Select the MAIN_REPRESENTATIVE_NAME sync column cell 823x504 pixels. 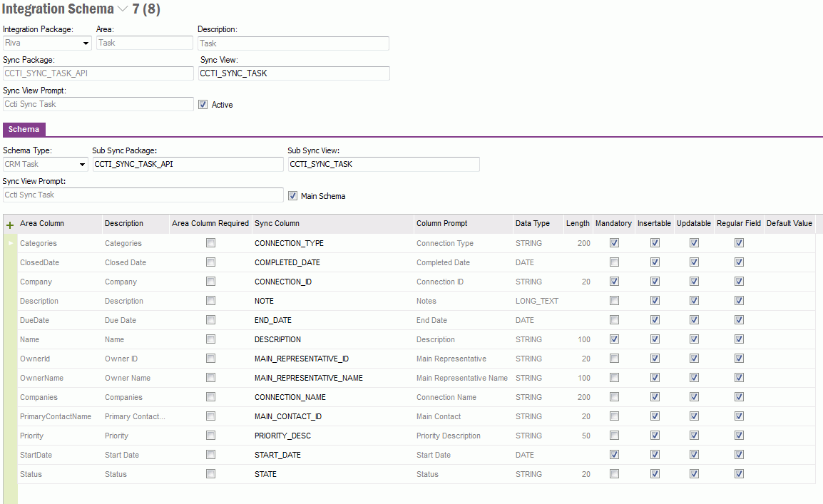[309, 378]
